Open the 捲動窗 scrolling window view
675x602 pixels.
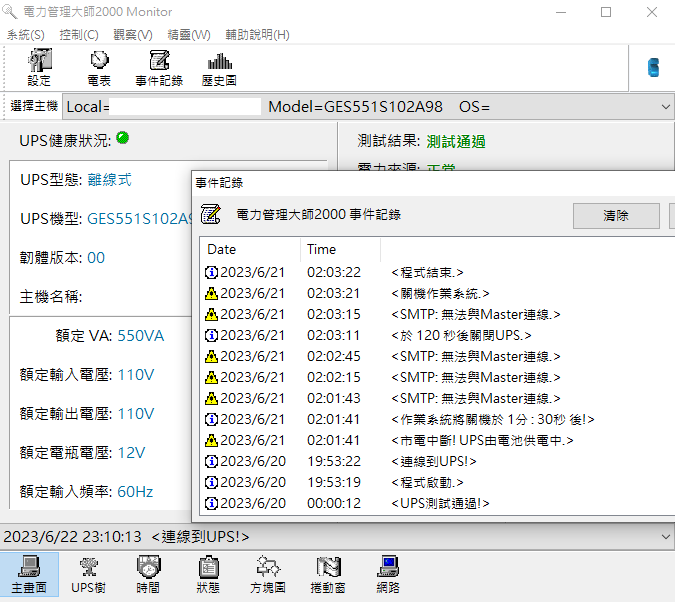click(329, 575)
